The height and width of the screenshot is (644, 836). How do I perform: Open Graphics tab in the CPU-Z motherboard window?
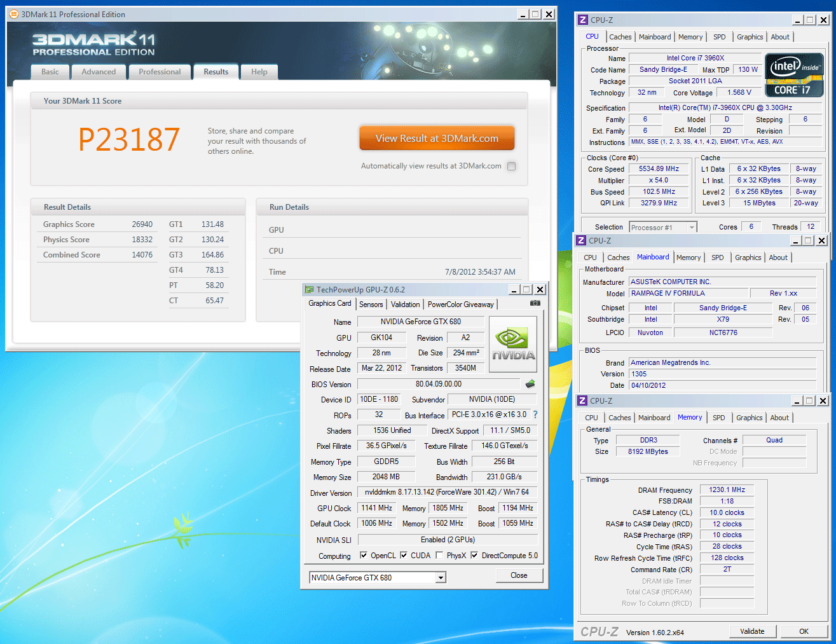click(748, 257)
